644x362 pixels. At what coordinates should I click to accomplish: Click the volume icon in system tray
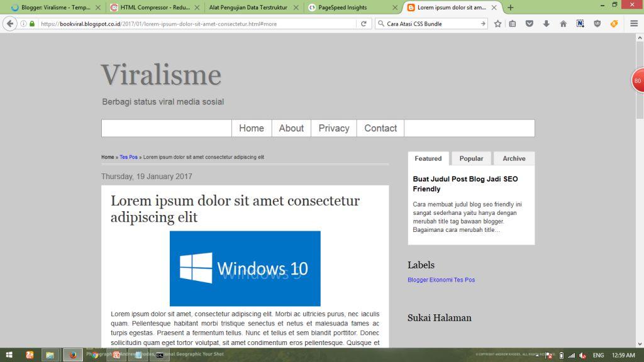pyautogui.click(x=582, y=356)
